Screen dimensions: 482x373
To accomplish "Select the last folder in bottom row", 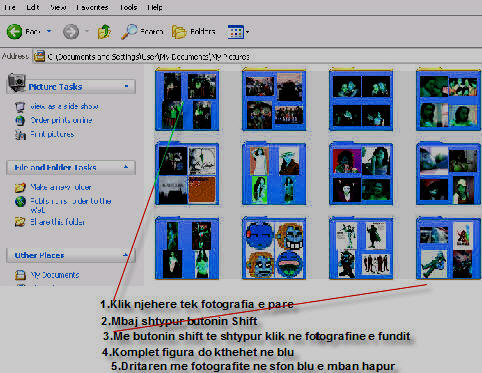I will (448, 248).
